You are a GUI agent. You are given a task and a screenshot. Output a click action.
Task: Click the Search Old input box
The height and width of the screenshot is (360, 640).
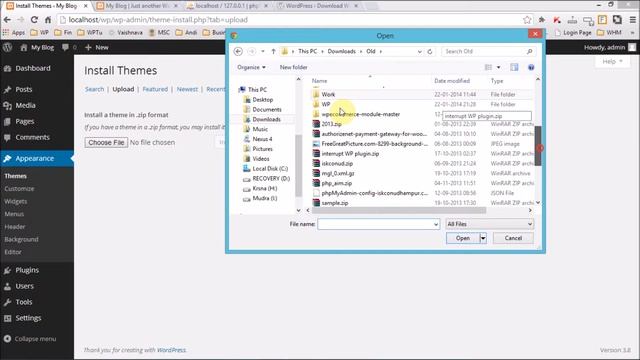point(484,51)
